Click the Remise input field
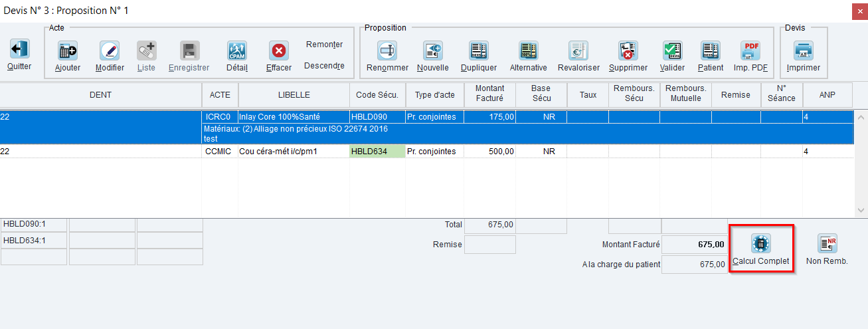The image size is (868, 329). pos(490,245)
